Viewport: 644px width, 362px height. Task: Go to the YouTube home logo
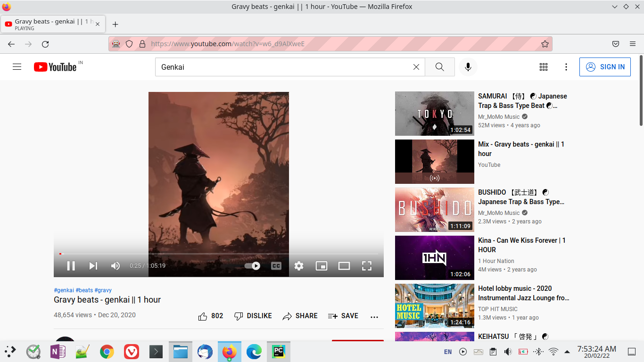click(x=55, y=67)
